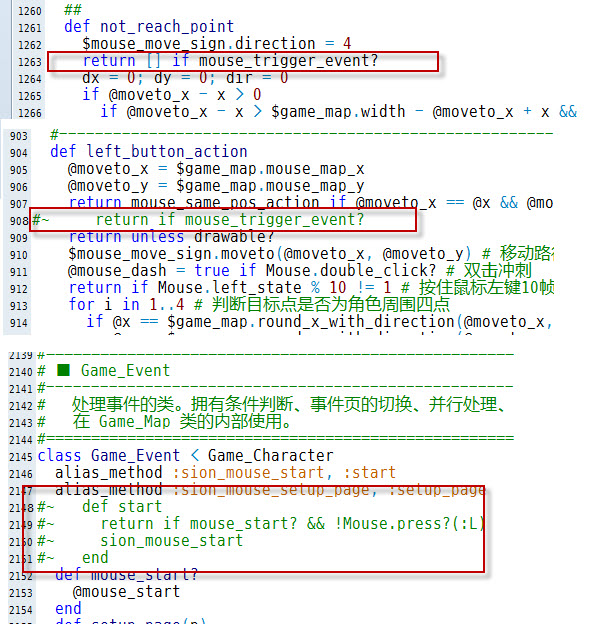The width and height of the screenshot is (592, 624).
Task: Click line number 2145 in the gutter
Action: click(20, 456)
